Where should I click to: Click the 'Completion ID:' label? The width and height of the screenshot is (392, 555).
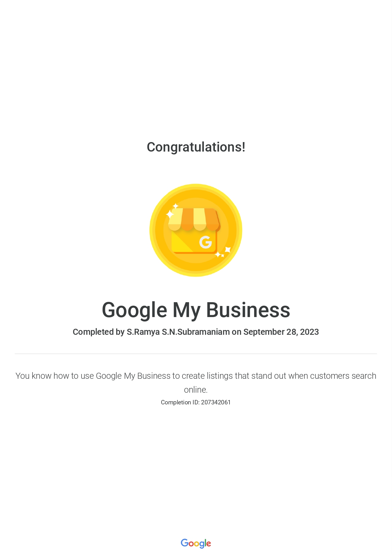pyautogui.click(x=180, y=402)
